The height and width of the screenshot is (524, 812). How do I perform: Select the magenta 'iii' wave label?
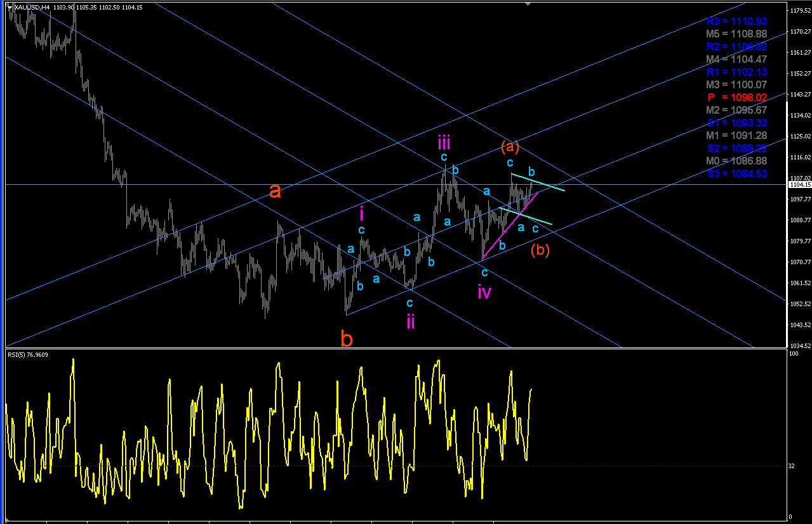(444, 142)
